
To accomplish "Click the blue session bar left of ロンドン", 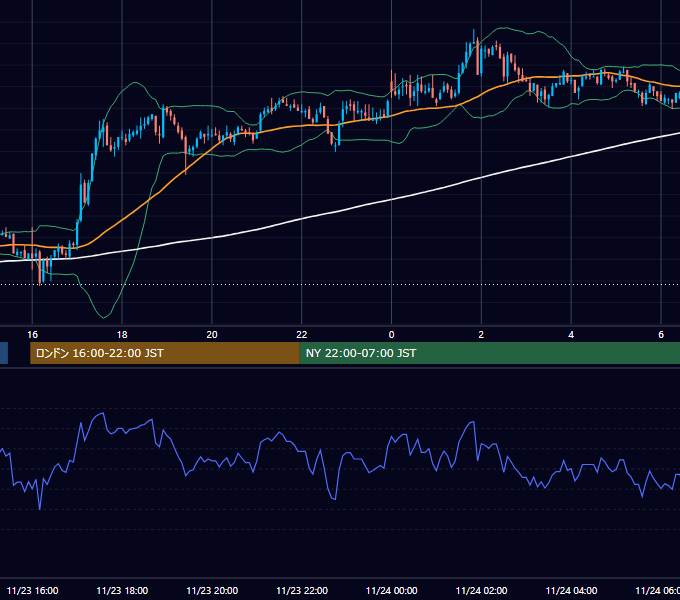I will coord(4,353).
